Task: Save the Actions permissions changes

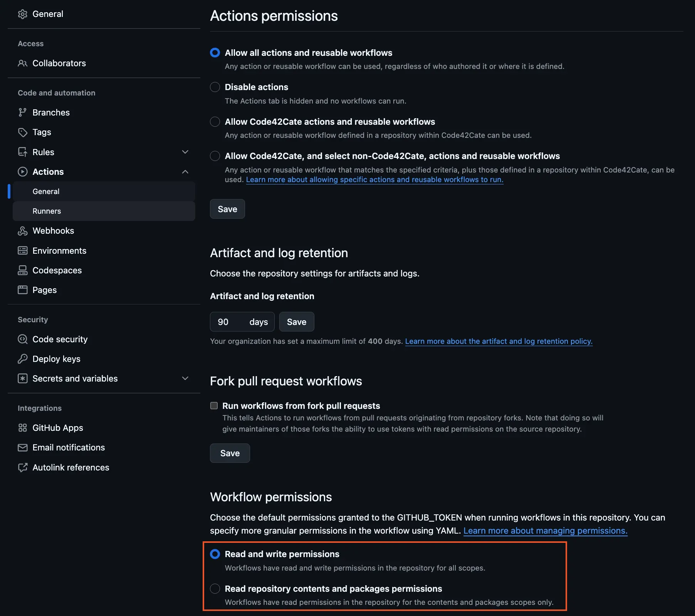Action: 227,209
